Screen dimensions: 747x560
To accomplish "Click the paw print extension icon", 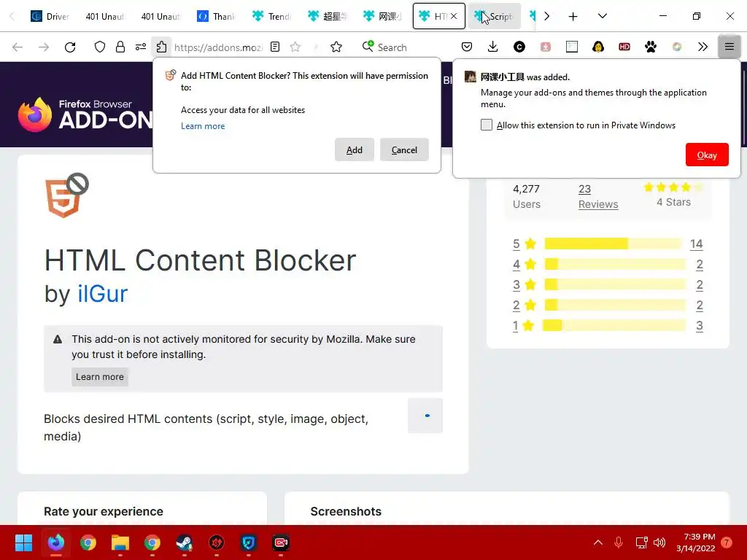I will pos(650,47).
